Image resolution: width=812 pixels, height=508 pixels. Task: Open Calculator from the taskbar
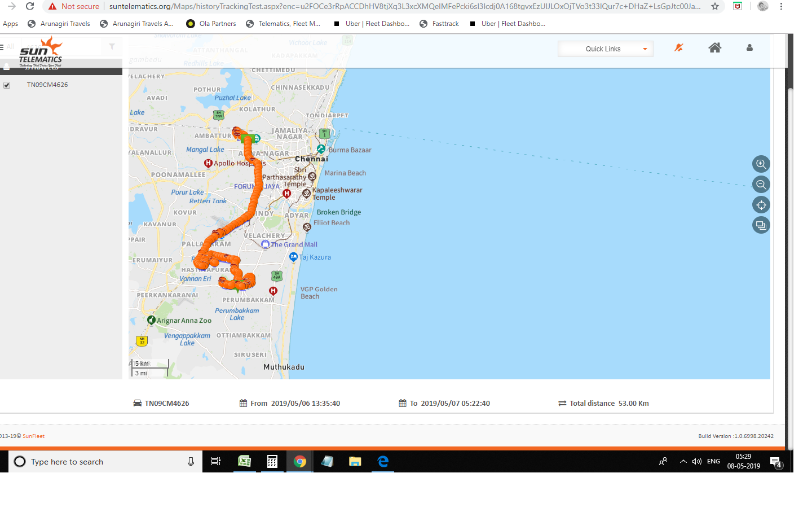272,462
